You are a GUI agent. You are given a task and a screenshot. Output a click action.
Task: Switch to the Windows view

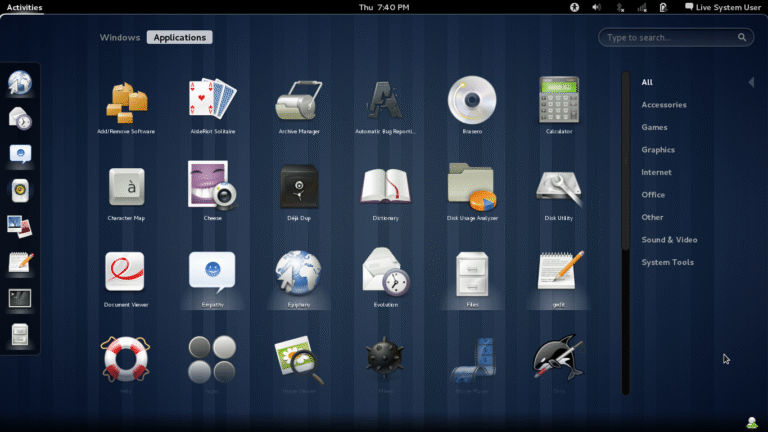(120, 38)
